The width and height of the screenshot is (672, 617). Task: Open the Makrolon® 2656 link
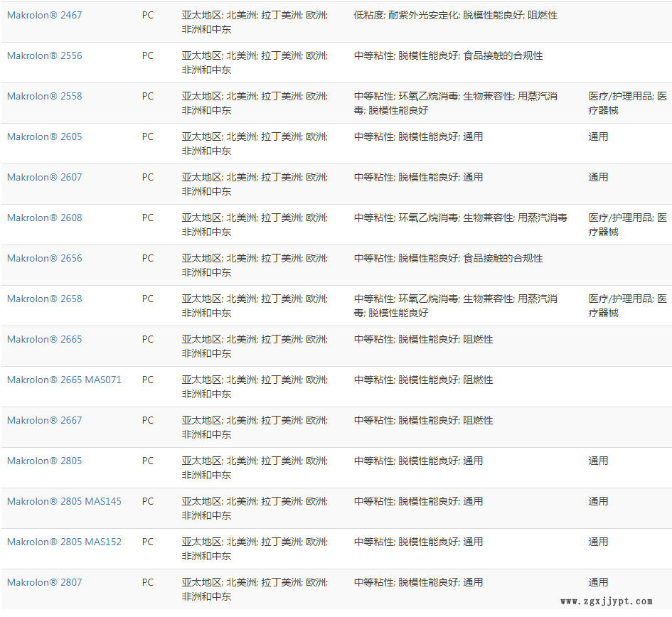tap(44, 258)
